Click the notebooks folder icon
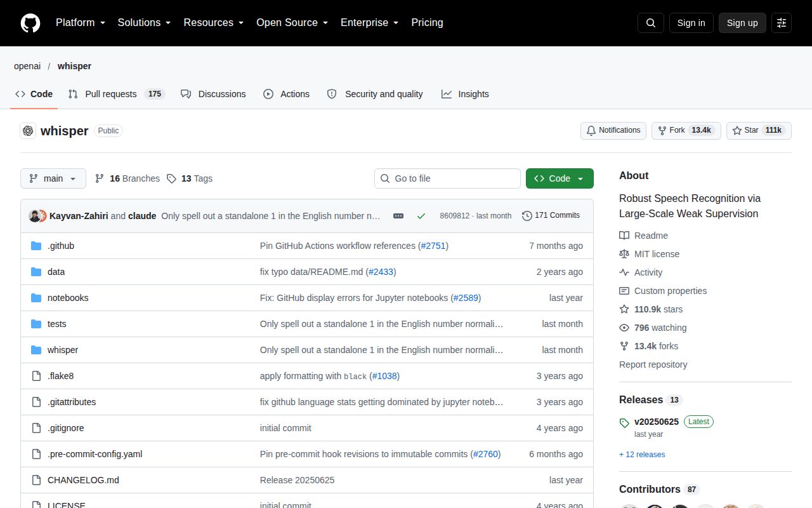This screenshot has height=508, width=812. point(36,298)
